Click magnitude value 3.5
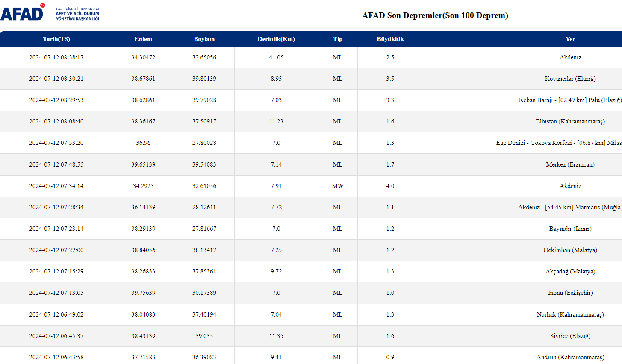 [x=390, y=79]
